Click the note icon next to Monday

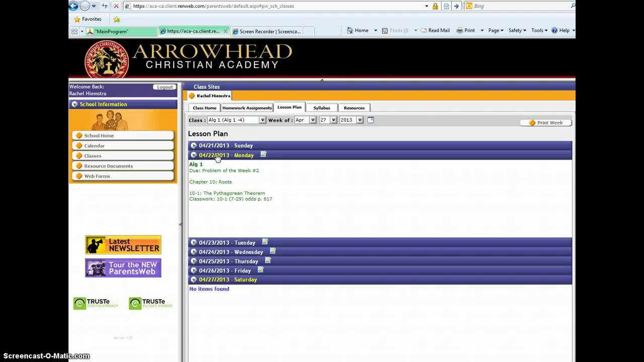(263, 154)
